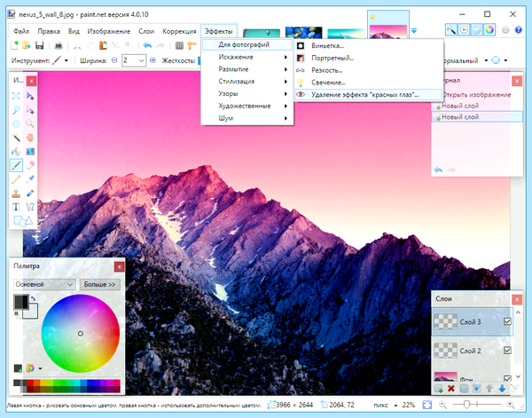Toggle visibility checkbox of Слой 3
The width and height of the screenshot is (532, 418).
pos(507,321)
